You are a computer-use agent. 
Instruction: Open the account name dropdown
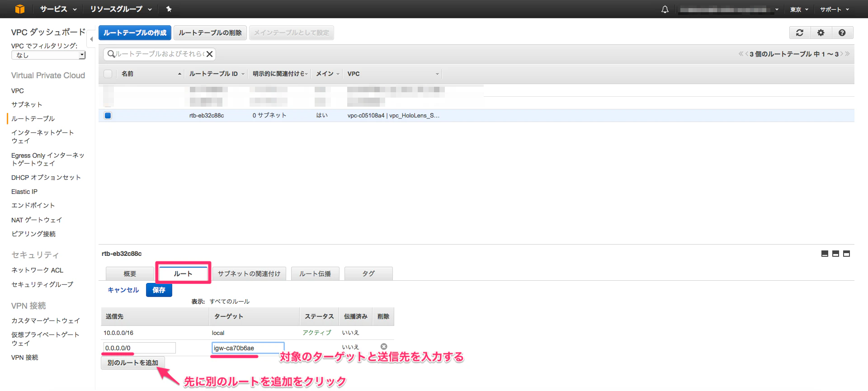point(729,9)
